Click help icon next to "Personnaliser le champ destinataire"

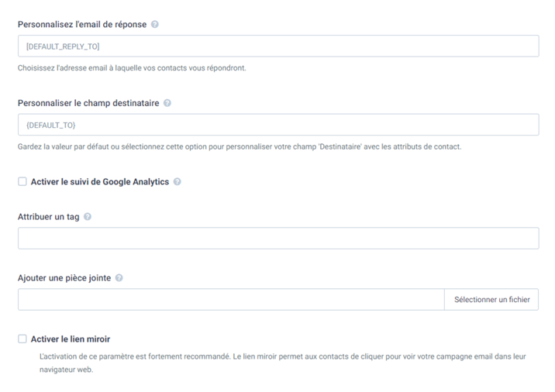click(x=167, y=103)
